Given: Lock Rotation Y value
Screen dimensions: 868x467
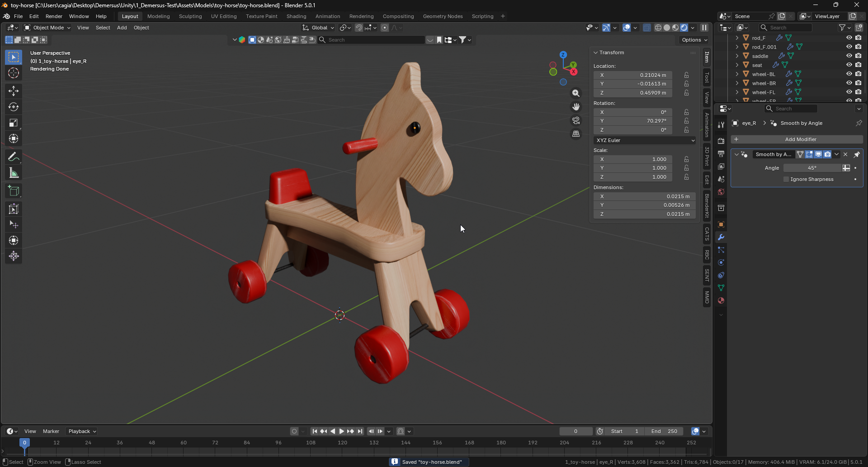Looking at the screenshot, I should [x=686, y=121].
